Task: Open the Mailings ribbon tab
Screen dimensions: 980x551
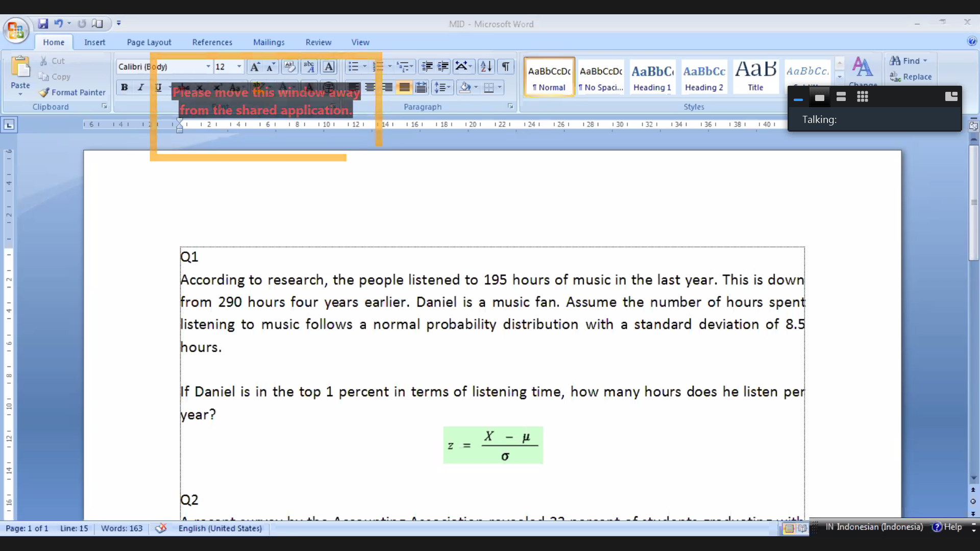Action: [269, 42]
